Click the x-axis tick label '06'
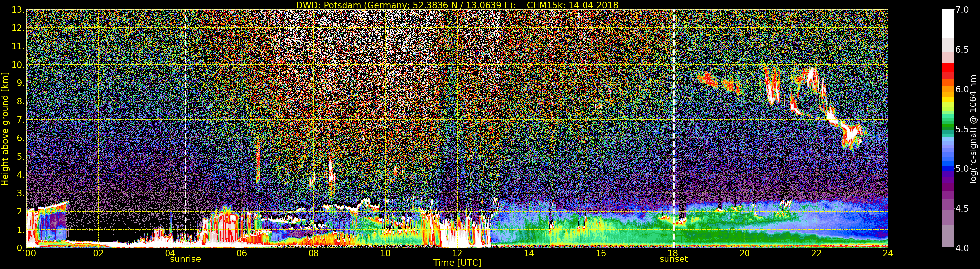The image size is (980, 269). click(x=242, y=253)
